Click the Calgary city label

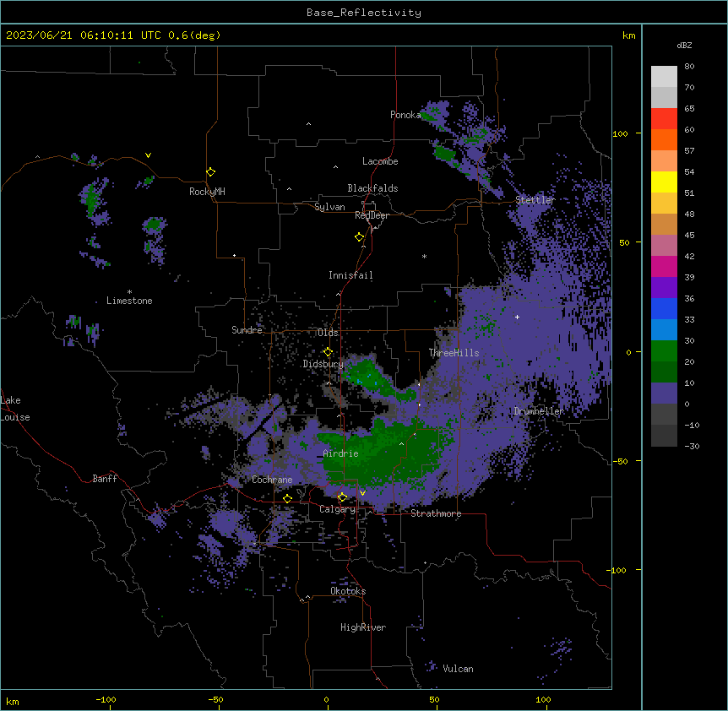click(x=337, y=509)
